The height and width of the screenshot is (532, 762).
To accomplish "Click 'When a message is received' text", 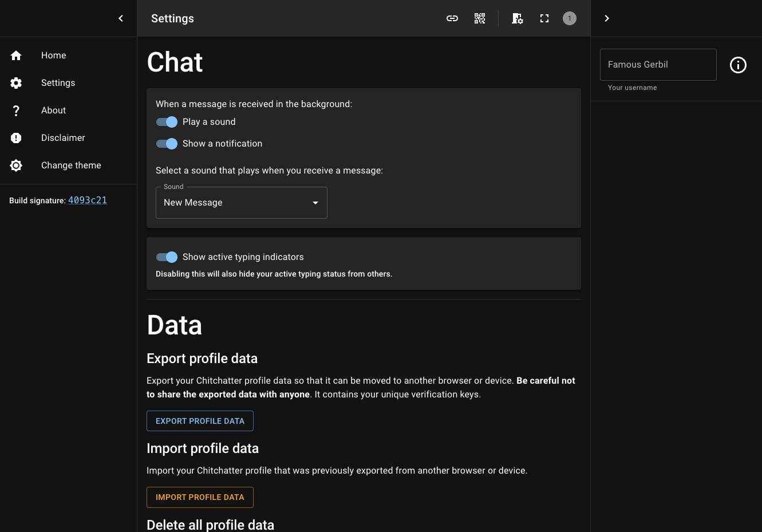I will click(254, 104).
